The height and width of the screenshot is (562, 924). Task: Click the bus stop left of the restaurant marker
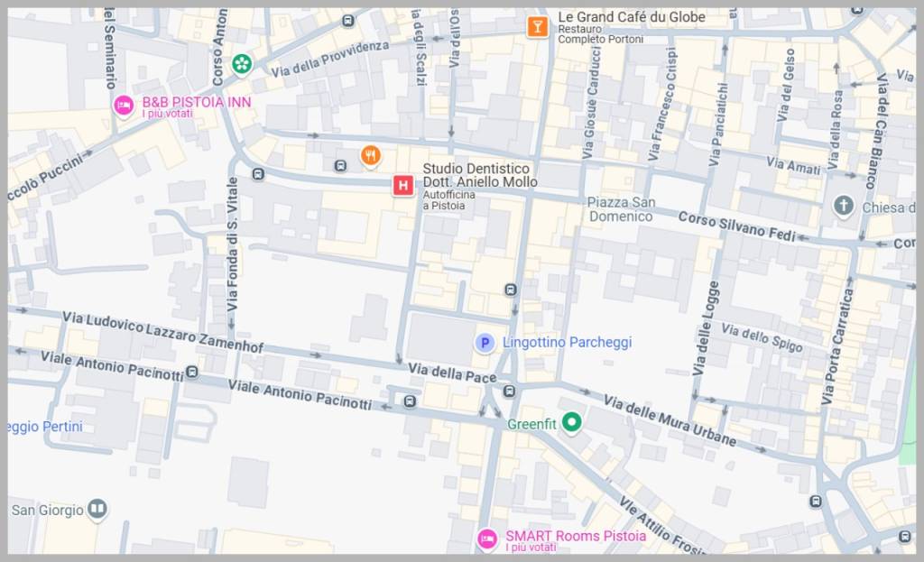point(340,165)
